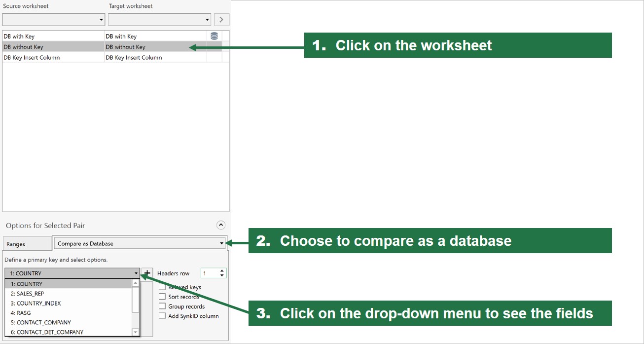This screenshot has width=644, height=344.
Task: Collapse the Options for Selected Pair panel
Action: (221, 225)
